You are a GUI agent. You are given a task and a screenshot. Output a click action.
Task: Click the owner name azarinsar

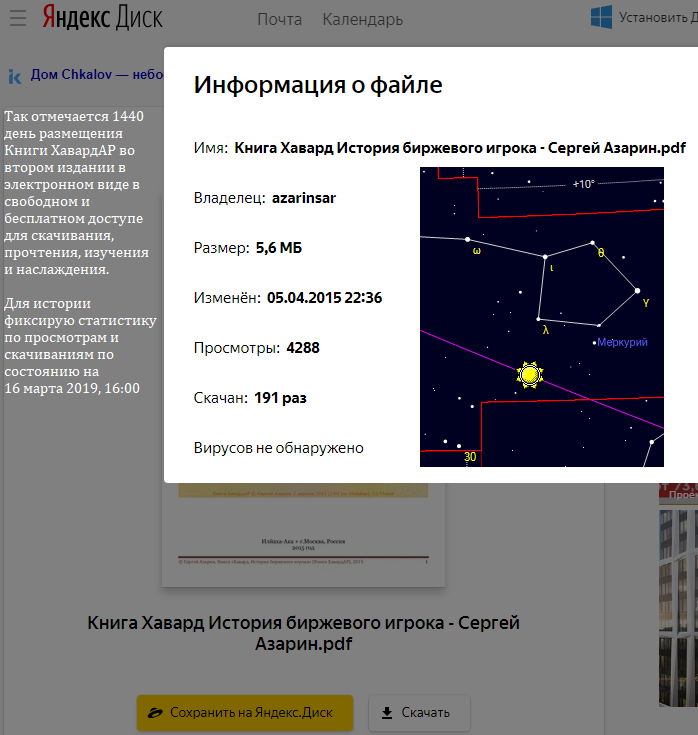(303, 198)
